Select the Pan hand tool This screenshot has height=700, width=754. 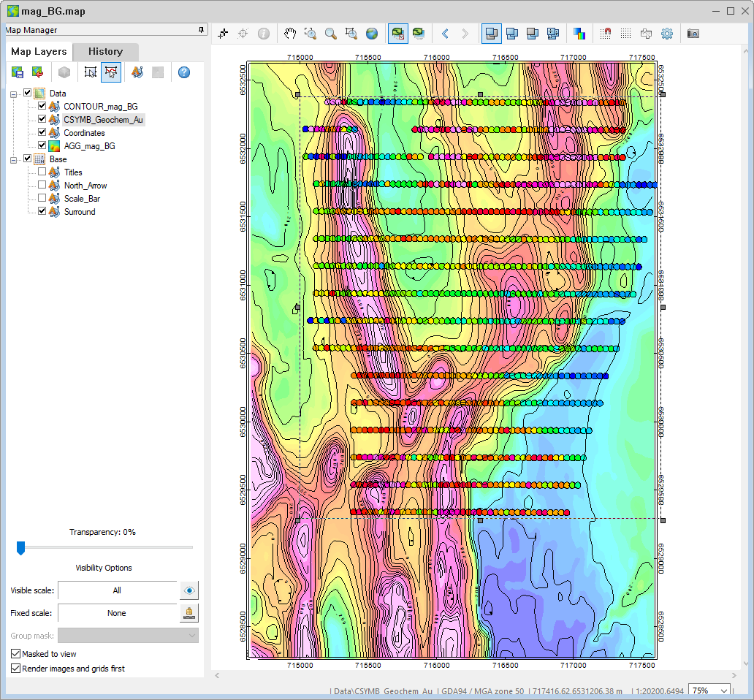click(x=289, y=34)
